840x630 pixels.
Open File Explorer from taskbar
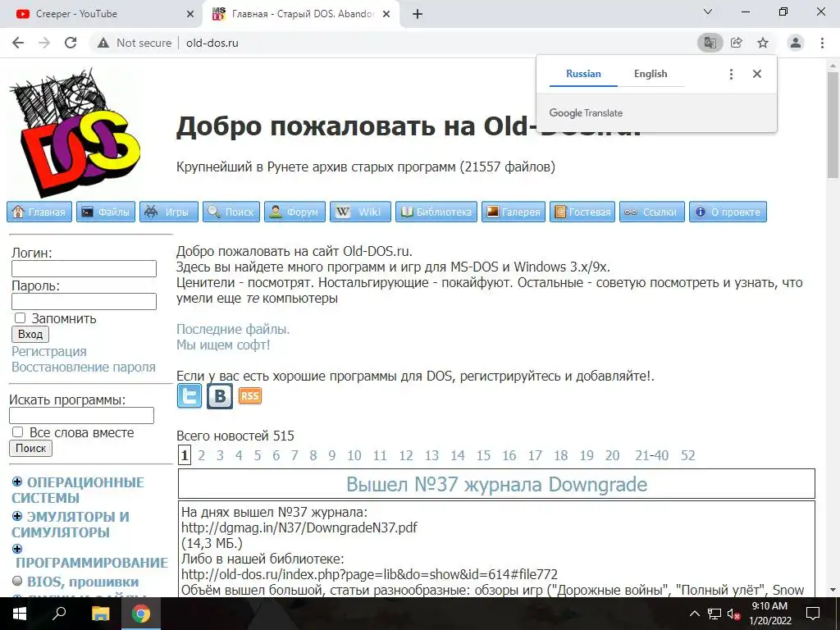coord(100,614)
